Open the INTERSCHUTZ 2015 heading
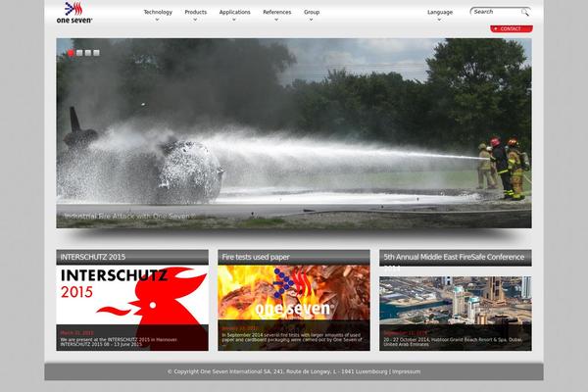 click(93, 258)
